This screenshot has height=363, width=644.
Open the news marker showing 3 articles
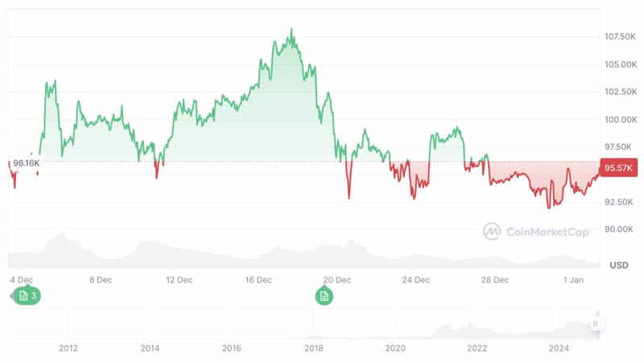27,296
